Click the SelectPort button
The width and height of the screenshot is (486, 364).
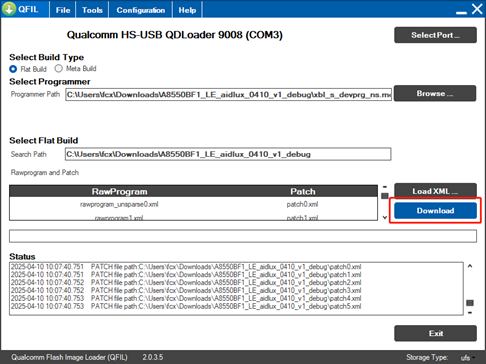pyautogui.click(x=435, y=35)
